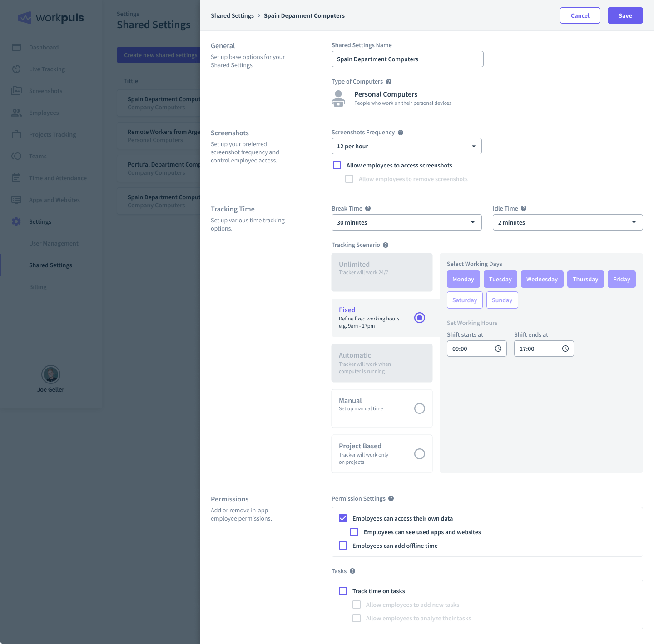Check Employees can add offline time
Viewport: 654px width, 644px height.
click(x=342, y=546)
